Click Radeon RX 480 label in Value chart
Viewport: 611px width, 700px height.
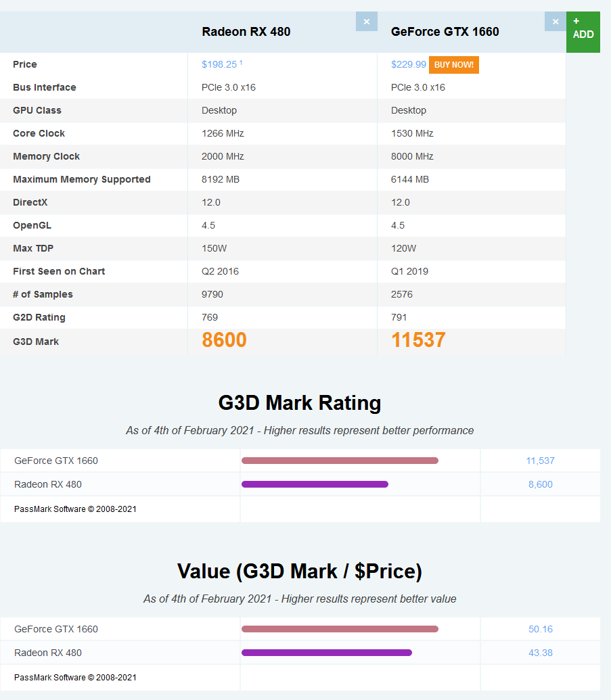click(48, 653)
